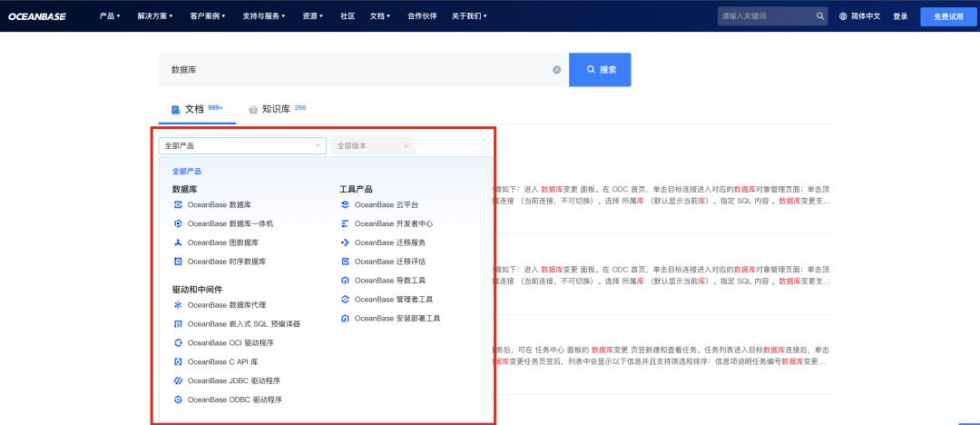Go to 社区 in the navigation bar

click(348, 16)
